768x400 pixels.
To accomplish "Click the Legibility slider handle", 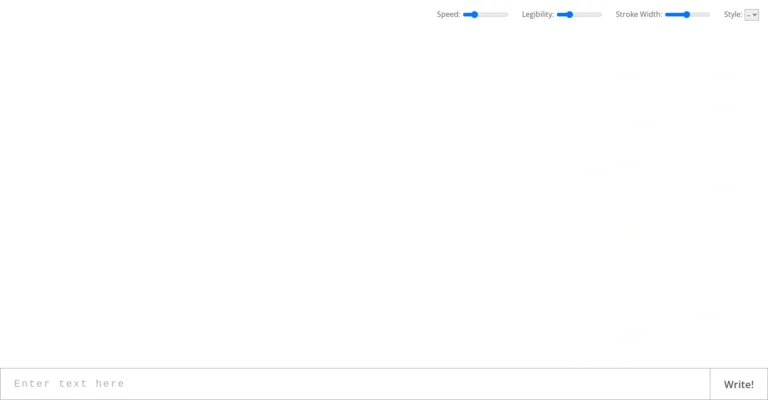I will pyautogui.click(x=569, y=15).
